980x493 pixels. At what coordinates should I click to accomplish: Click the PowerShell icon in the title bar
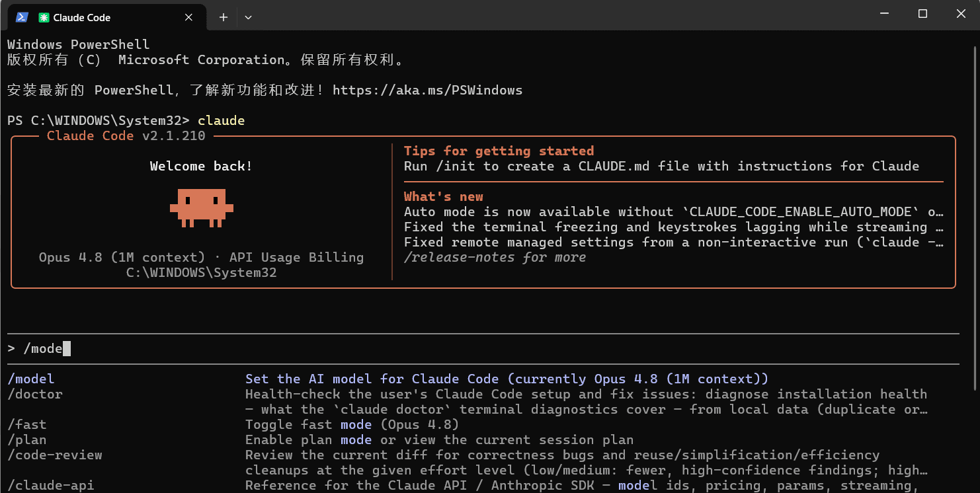(x=22, y=17)
